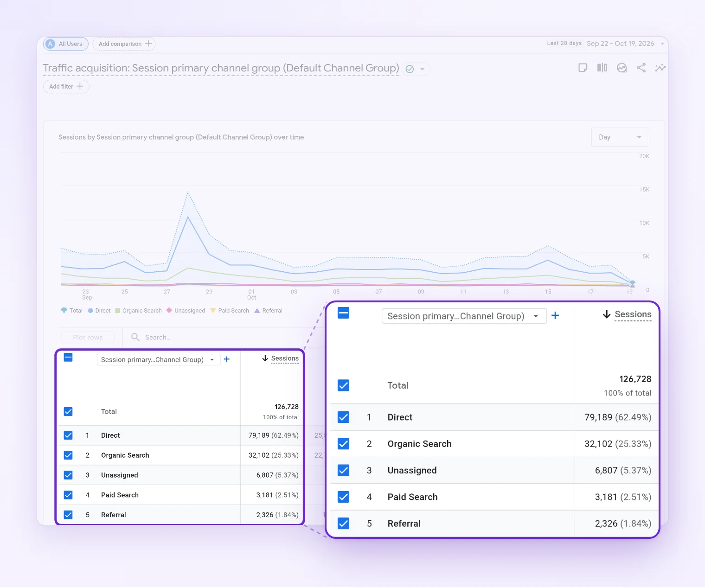Open the Day granularity dropdown
Screen dimensions: 705x588
click(620, 137)
